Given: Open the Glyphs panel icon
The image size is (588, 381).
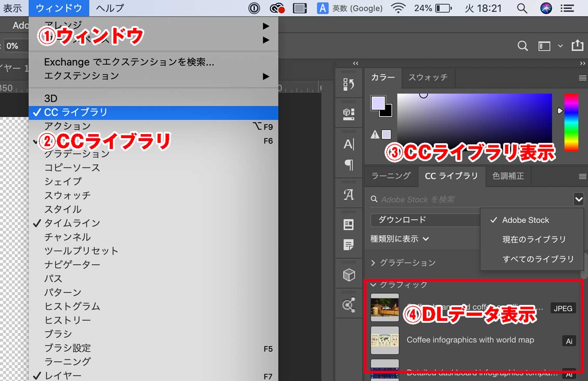Looking at the screenshot, I should [349, 195].
